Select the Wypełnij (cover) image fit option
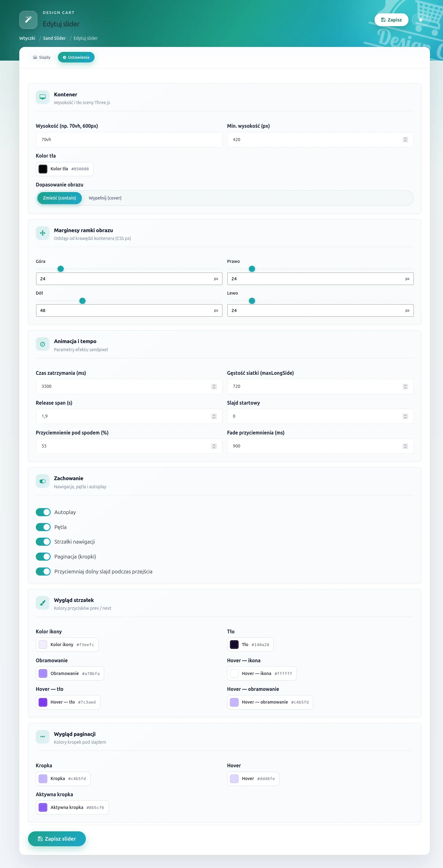Image resolution: width=443 pixels, height=868 pixels. (105, 198)
